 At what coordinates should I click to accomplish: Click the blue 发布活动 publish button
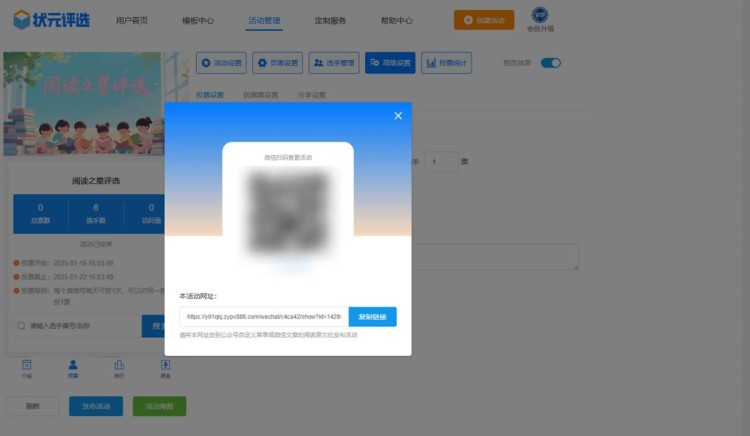[96, 406]
